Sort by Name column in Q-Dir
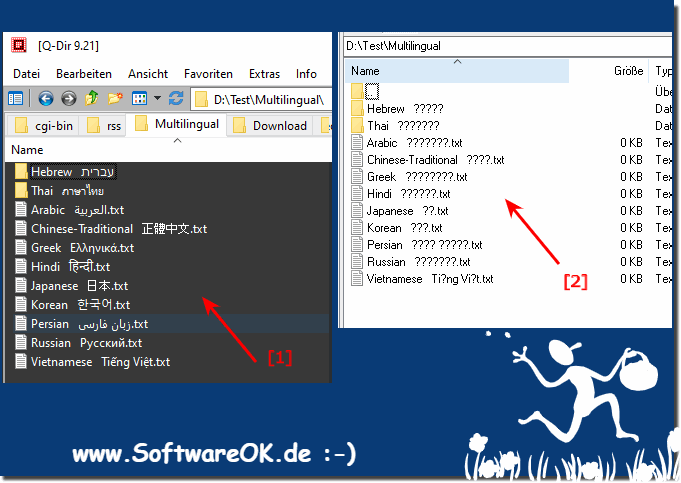This screenshot has height=483, width=681. pos(27,150)
